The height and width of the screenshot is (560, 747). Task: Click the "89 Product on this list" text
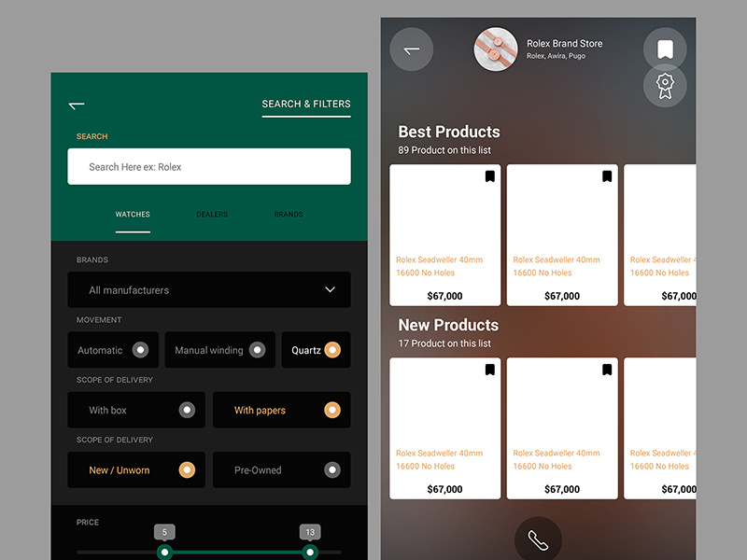(444, 150)
